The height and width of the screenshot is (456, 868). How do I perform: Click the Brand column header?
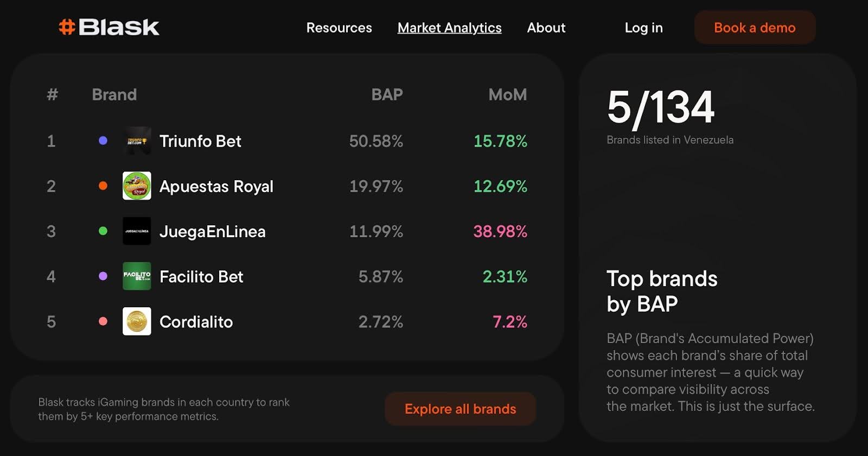[114, 94]
